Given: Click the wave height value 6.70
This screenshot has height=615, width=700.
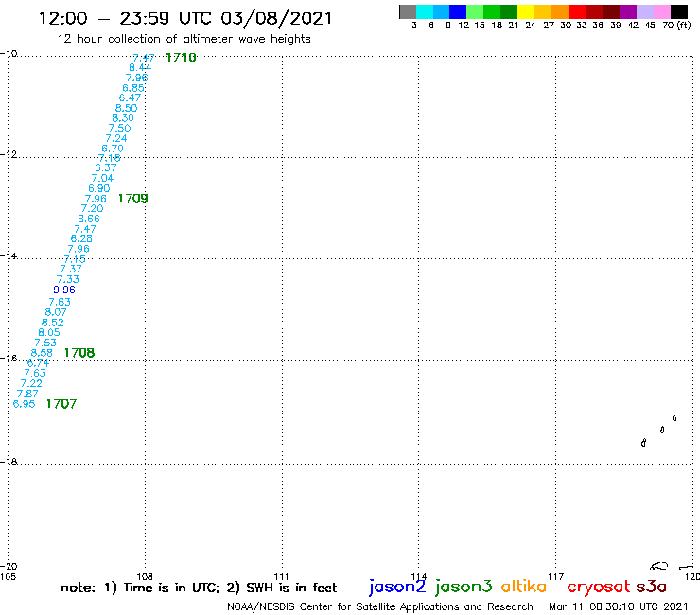Looking at the screenshot, I should [x=113, y=149].
